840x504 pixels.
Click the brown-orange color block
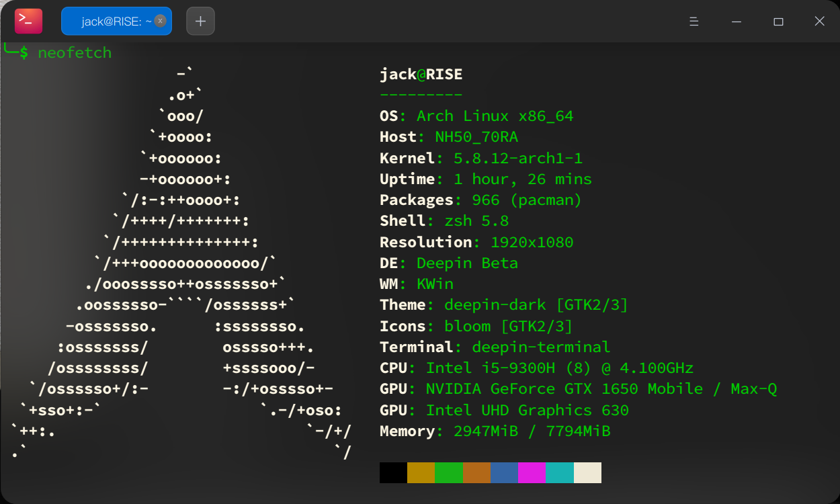(x=476, y=472)
